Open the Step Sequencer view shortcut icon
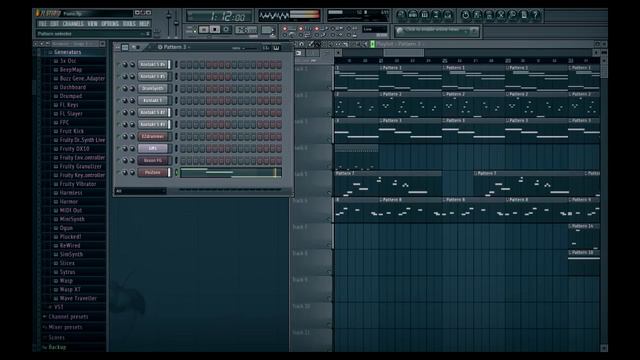The height and width of the screenshot is (360, 640). pos(413,16)
